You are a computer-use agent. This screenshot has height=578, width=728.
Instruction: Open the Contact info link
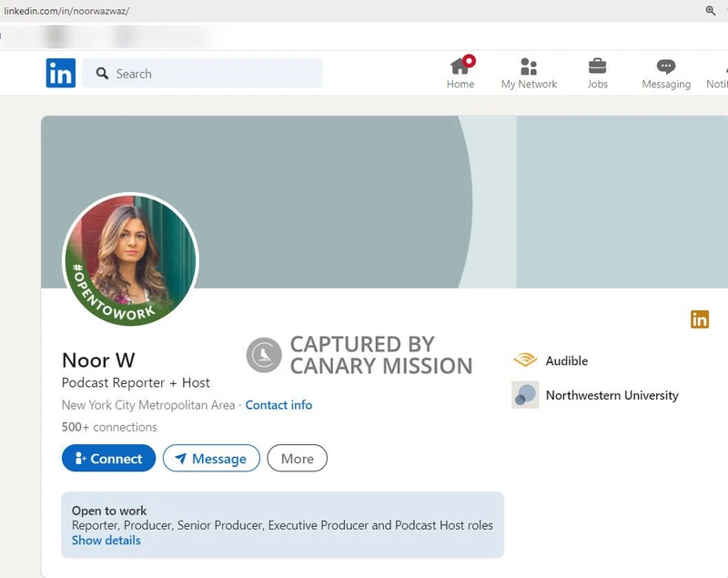(278, 405)
